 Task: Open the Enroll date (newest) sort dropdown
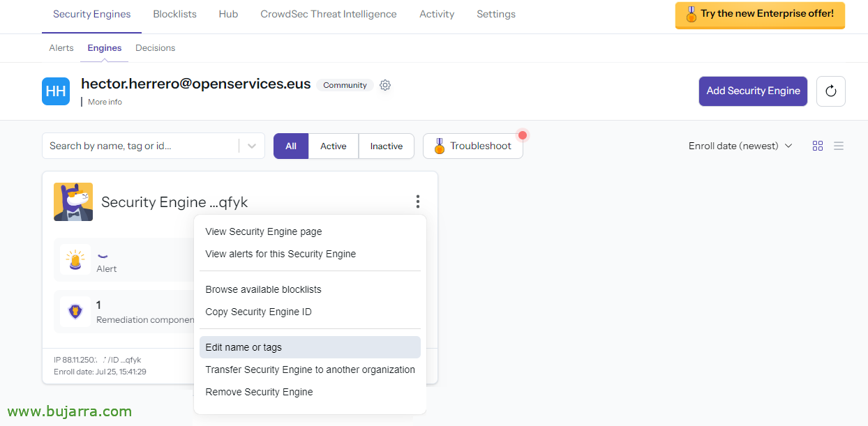tap(740, 146)
